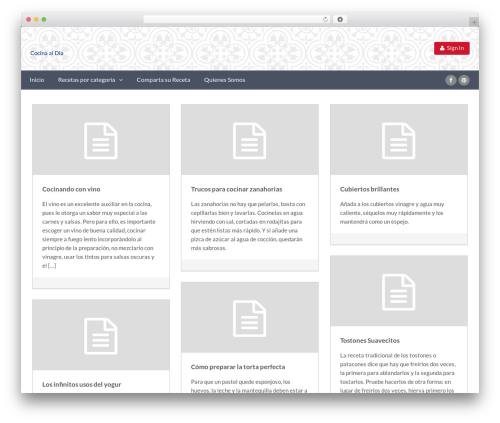The width and height of the screenshot is (500, 423).
Task: Click the round icon beside the address bar
Action: (340, 20)
